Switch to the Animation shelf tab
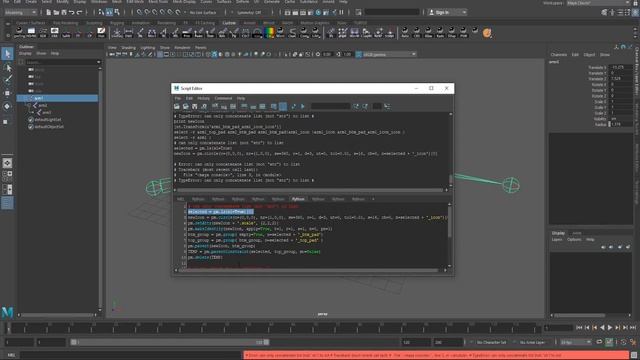Image resolution: width=640 pixels, height=360 pixels. coord(140,23)
